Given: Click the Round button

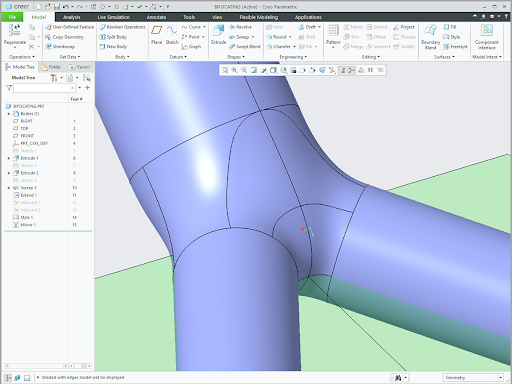Looking at the screenshot, I should click(x=279, y=37).
